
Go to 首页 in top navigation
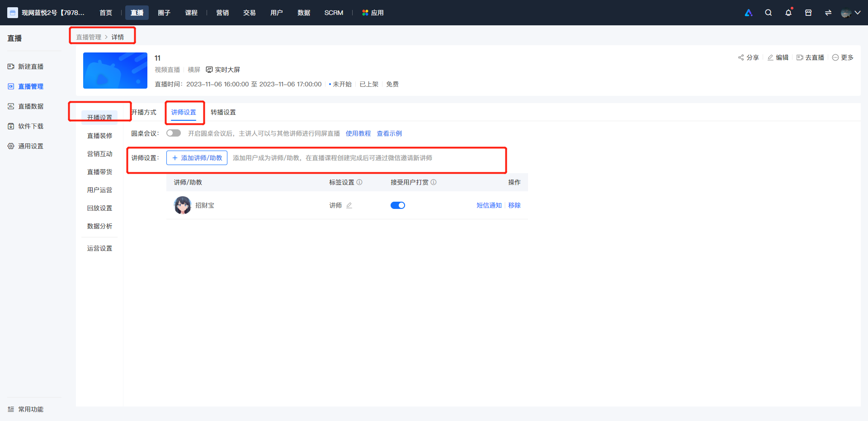(x=106, y=13)
